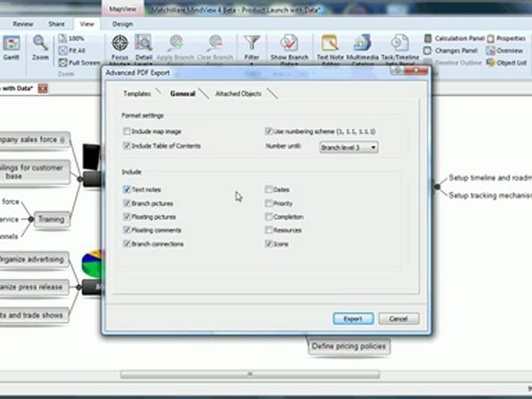Select the organize press release branch
This screenshot has height=399, width=532.
[x=34, y=287]
